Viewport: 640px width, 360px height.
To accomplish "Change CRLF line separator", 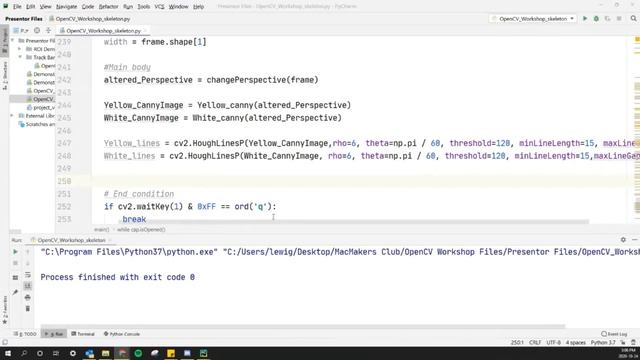I will (x=535, y=342).
